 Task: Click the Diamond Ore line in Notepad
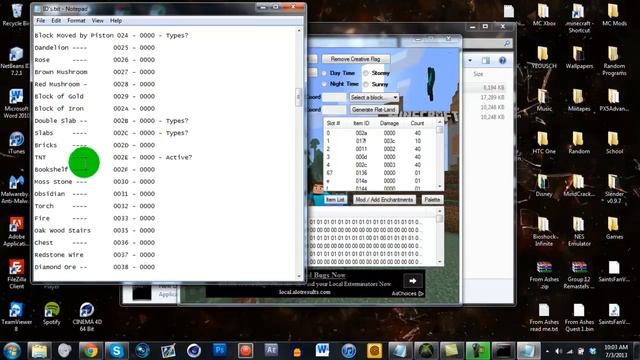[x=95, y=267]
